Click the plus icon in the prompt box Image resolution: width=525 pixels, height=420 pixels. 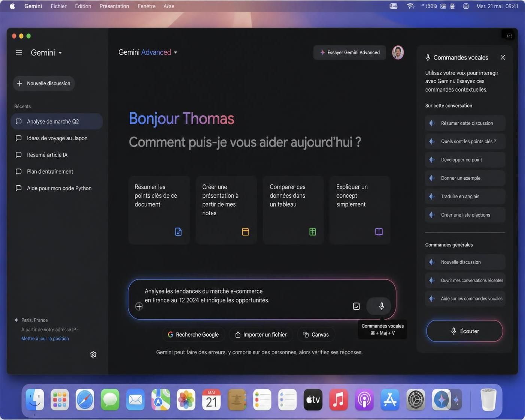pos(139,306)
